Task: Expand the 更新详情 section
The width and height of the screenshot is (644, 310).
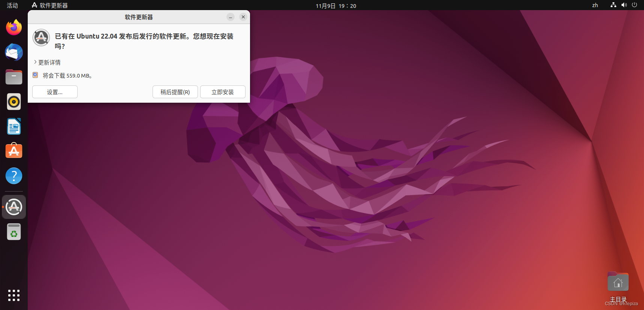Action: pos(47,62)
